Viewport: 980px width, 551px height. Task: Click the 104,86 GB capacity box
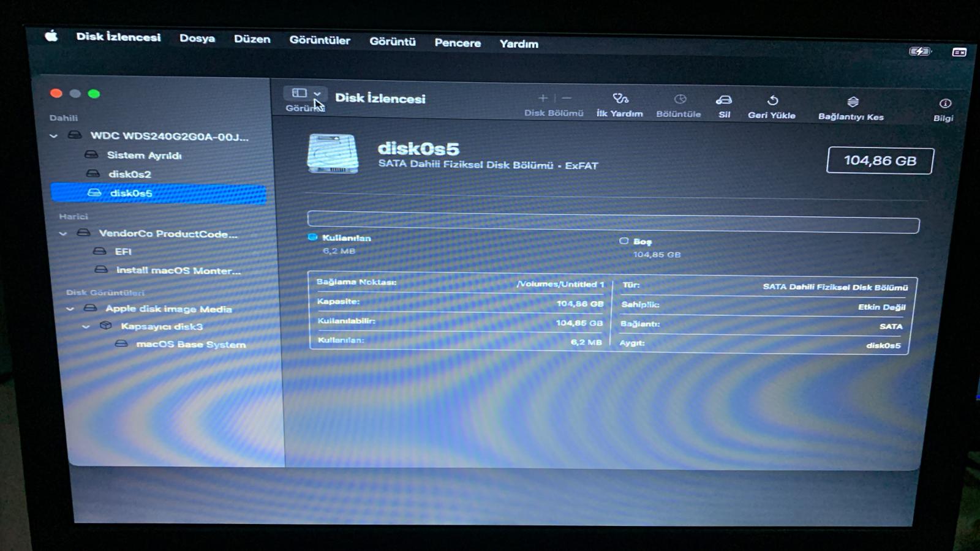880,160
